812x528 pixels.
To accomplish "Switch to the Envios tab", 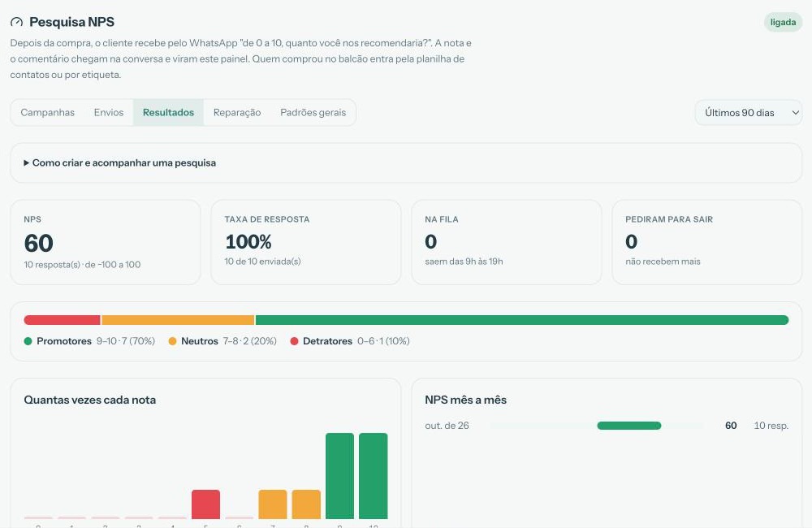I will (109, 112).
